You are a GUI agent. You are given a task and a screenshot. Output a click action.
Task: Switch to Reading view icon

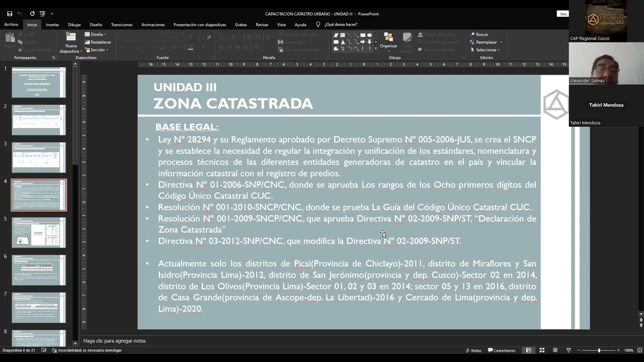click(x=555, y=350)
